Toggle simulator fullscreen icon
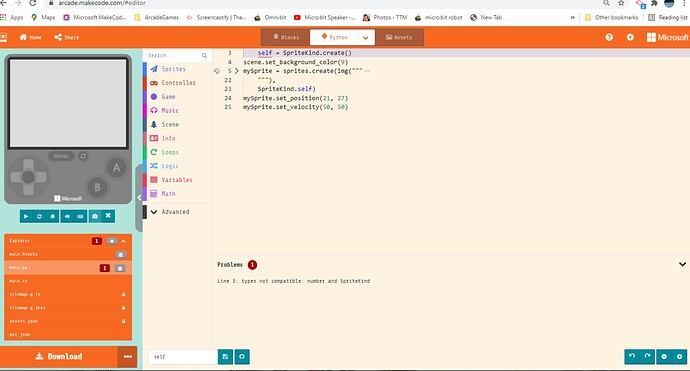The width and height of the screenshot is (690, 371). pyautogui.click(x=108, y=216)
